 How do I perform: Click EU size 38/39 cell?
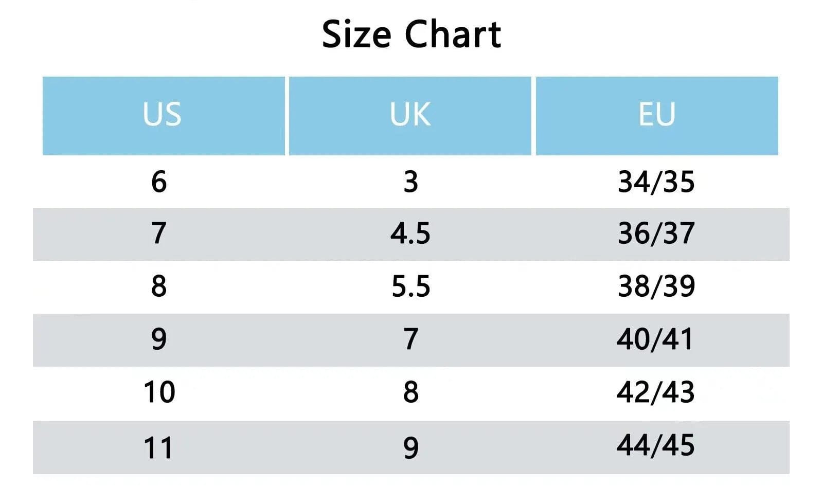click(656, 286)
